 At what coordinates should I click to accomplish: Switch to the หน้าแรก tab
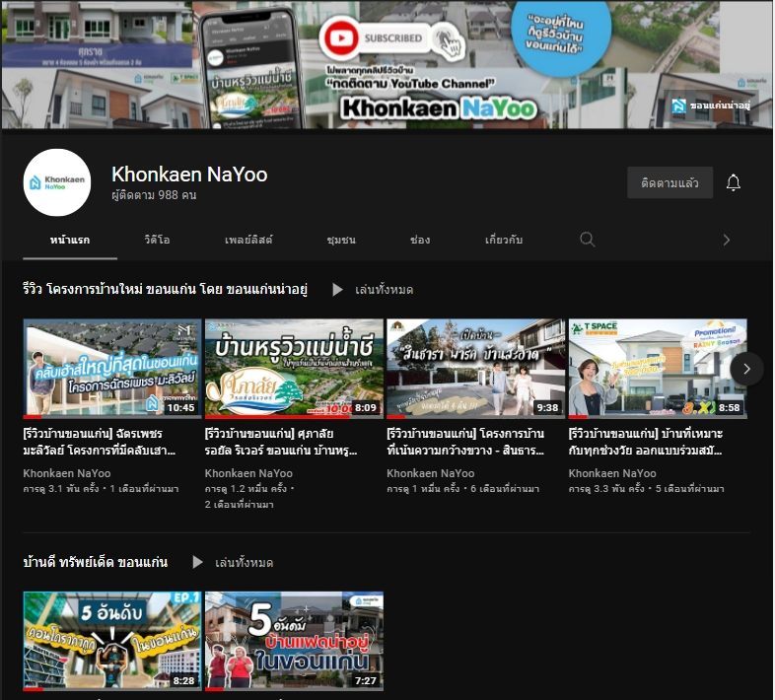(70, 240)
